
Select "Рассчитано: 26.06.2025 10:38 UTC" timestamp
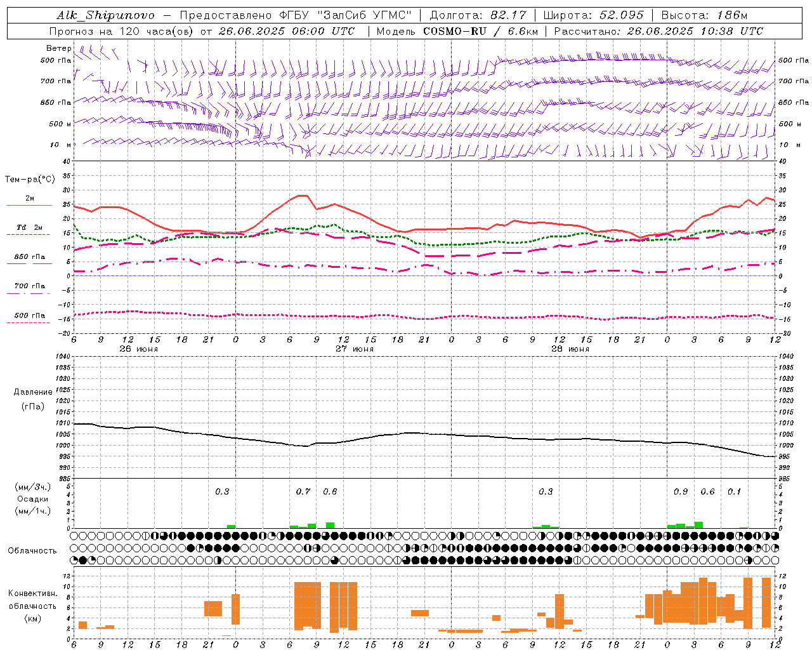(x=658, y=31)
